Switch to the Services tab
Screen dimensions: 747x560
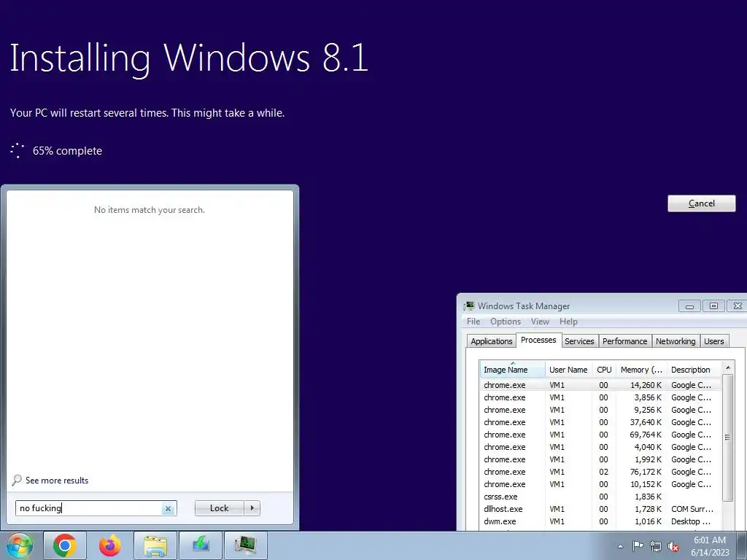pyautogui.click(x=579, y=341)
